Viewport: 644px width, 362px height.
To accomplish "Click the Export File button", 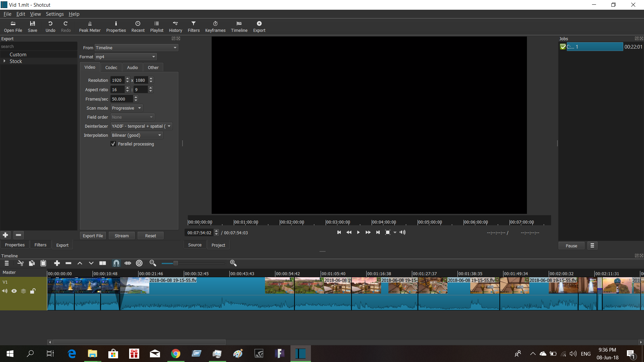I will click(x=93, y=236).
